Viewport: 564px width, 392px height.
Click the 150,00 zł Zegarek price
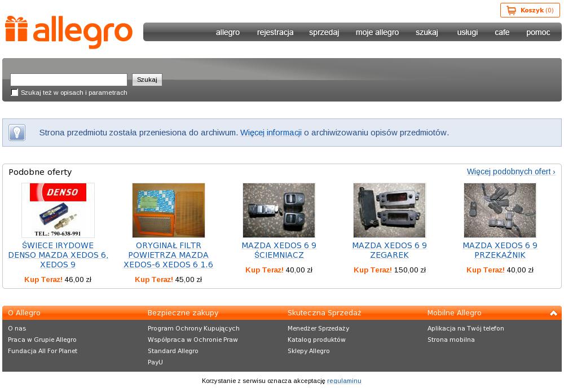click(410, 270)
